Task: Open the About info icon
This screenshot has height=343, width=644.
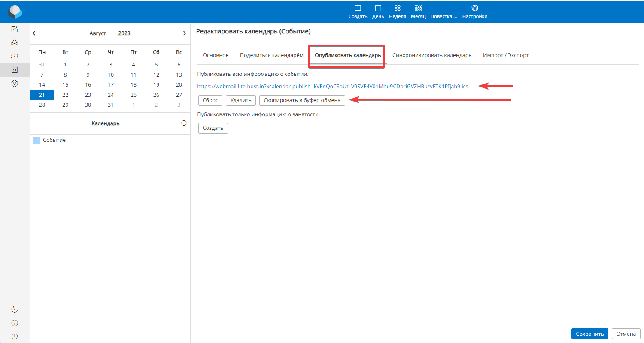Action: [15, 323]
